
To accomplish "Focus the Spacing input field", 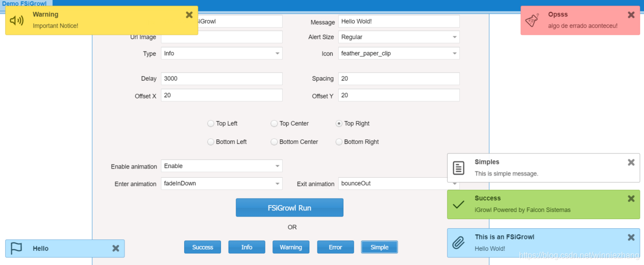I will [x=399, y=79].
